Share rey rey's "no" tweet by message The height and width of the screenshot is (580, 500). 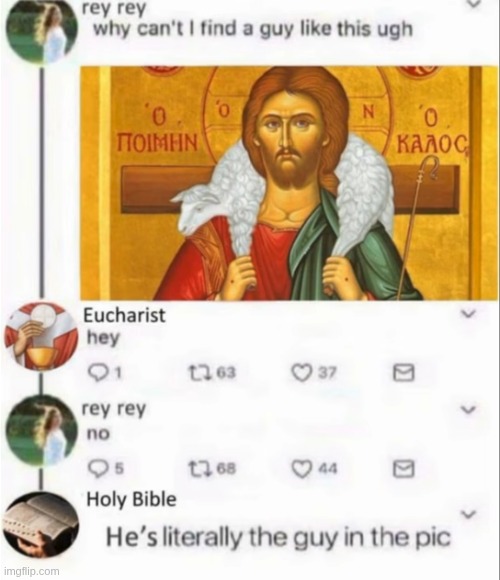pyautogui.click(x=403, y=469)
